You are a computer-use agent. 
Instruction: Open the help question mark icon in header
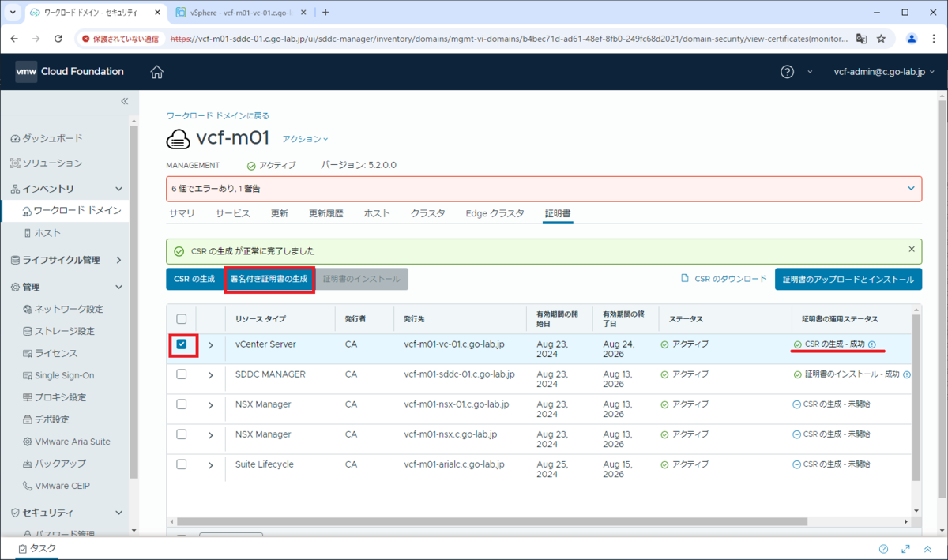pyautogui.click(x=787, y=72)
